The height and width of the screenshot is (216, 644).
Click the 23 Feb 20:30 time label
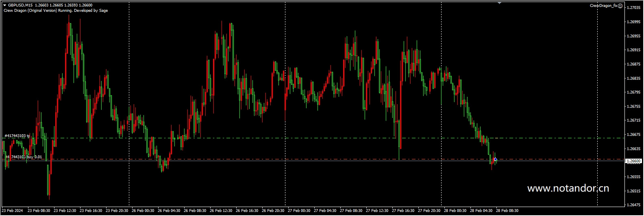[117, 211]
